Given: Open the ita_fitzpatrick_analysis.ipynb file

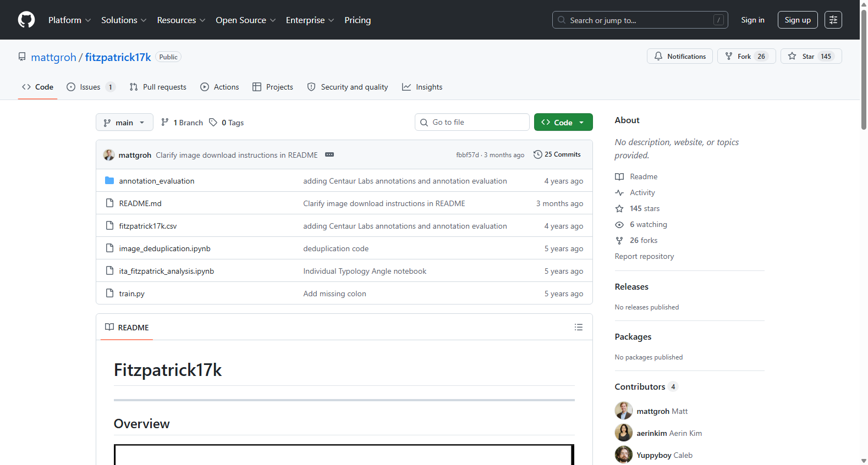Looking at the screenshot, I should click(167, 271).
